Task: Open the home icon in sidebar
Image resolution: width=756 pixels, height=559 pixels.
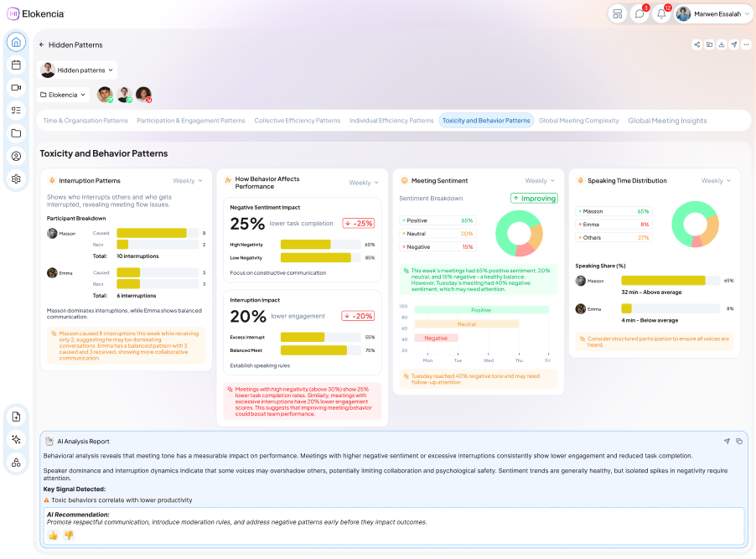Action: (x=16, y=42)
